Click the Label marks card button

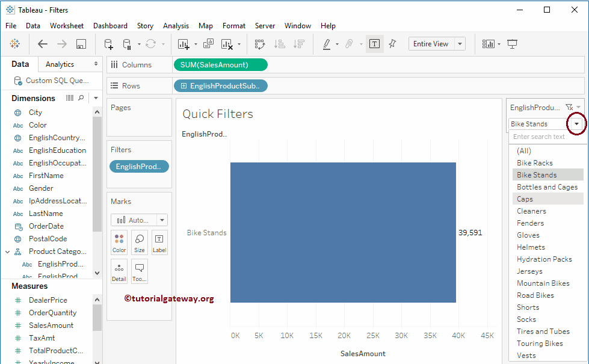point(159,242)
